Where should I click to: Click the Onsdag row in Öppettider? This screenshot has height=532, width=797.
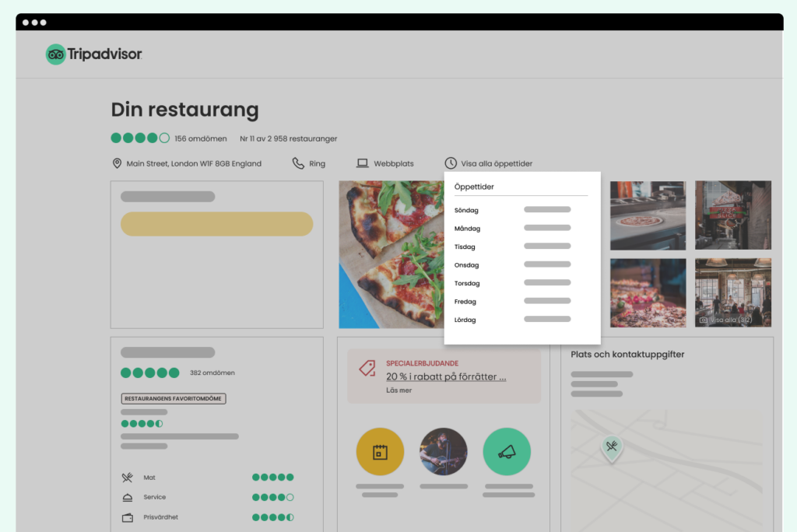point(512,264)
